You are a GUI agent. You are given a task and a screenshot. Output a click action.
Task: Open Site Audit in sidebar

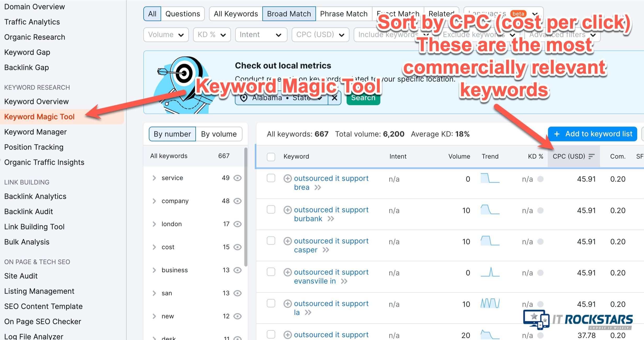tap(21, 276)
